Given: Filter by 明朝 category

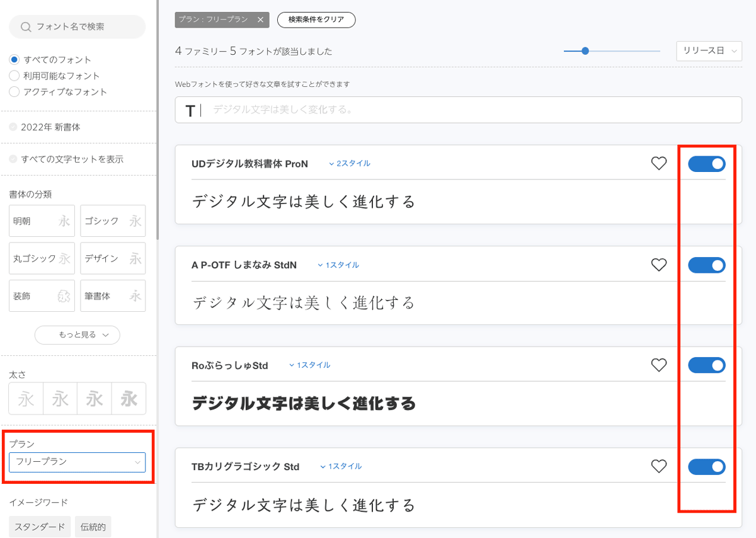Looking at the screenshot, I should 42,221.
